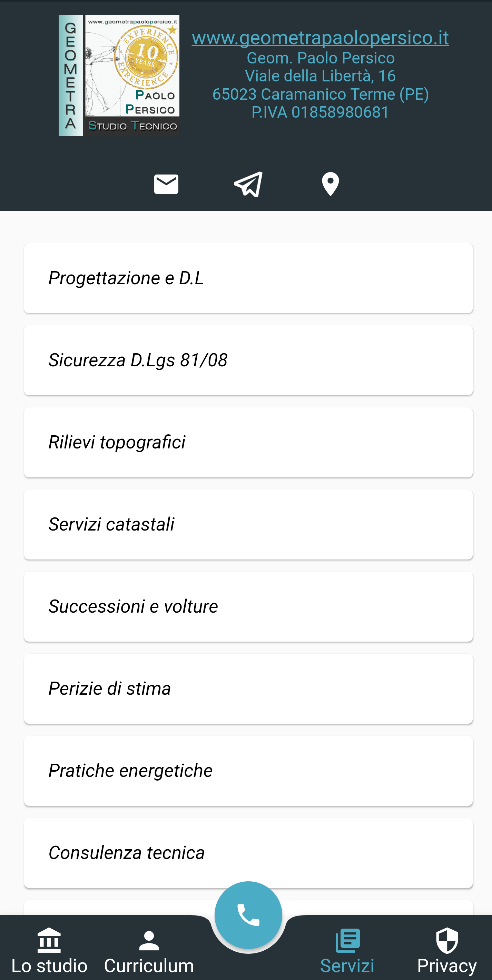Tap the Curriculum person icon
The height and width of the screenshot is (980, 492).
(149, 940)
